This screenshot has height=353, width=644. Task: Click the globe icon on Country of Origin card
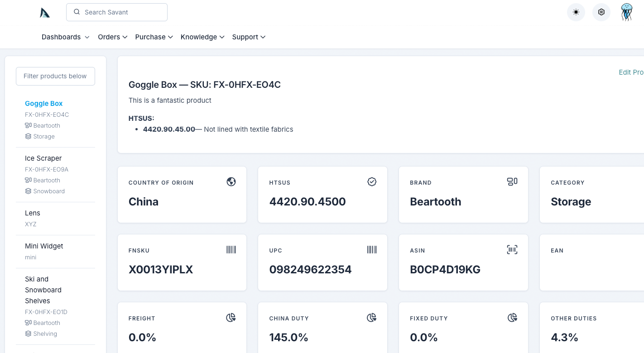(231, 182)
